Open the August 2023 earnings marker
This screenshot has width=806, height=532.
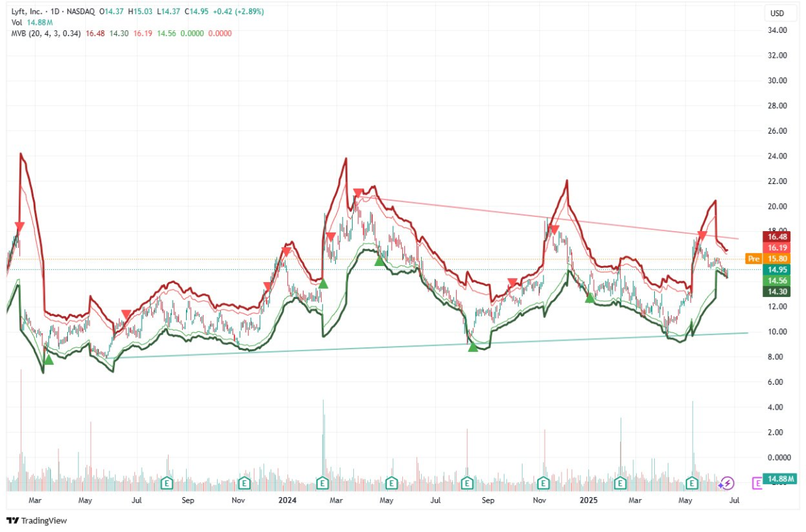[x=166, y=482]
